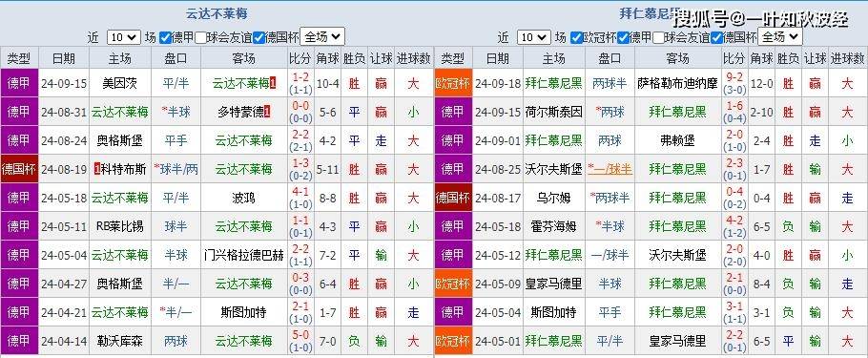The width and height of the screenshot is (868, 358).
Task: Click 弗赖堡 away team cell
Action: (677, 140)
